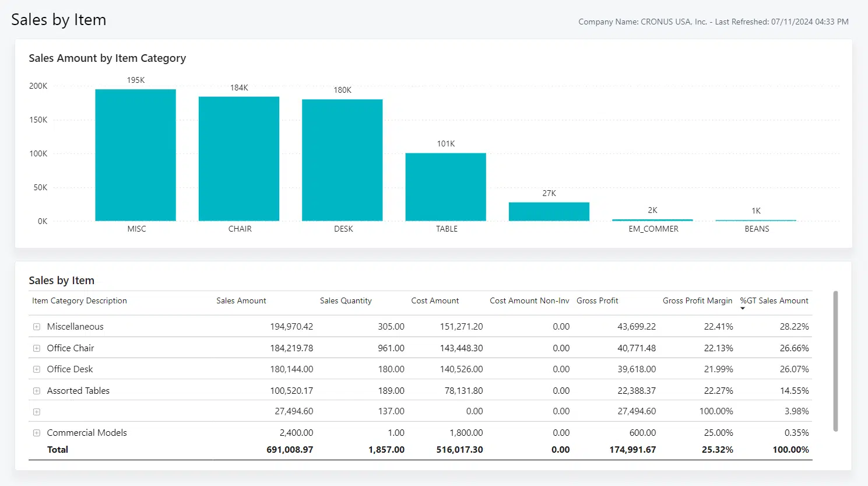The width and height of the screenshot is (868, 486).
Task: Click the Office Chair sales amount 184,219.78
Action: 291,348
